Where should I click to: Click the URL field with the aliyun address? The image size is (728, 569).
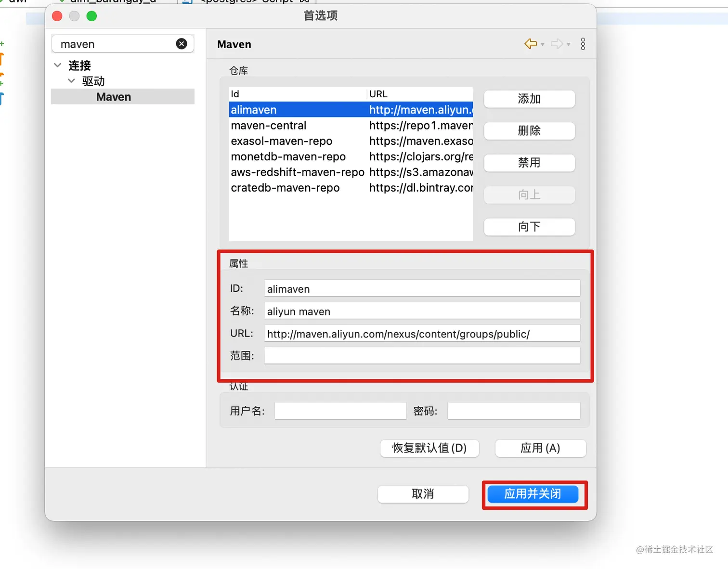(422, 333)
